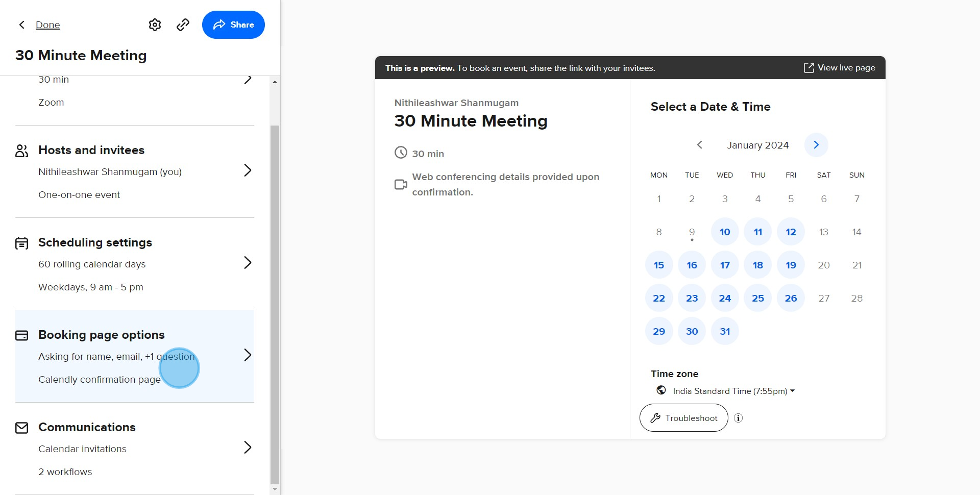Click the Communications envelope icon
This screenshot has width=980, height=495.
coord(21,428)
